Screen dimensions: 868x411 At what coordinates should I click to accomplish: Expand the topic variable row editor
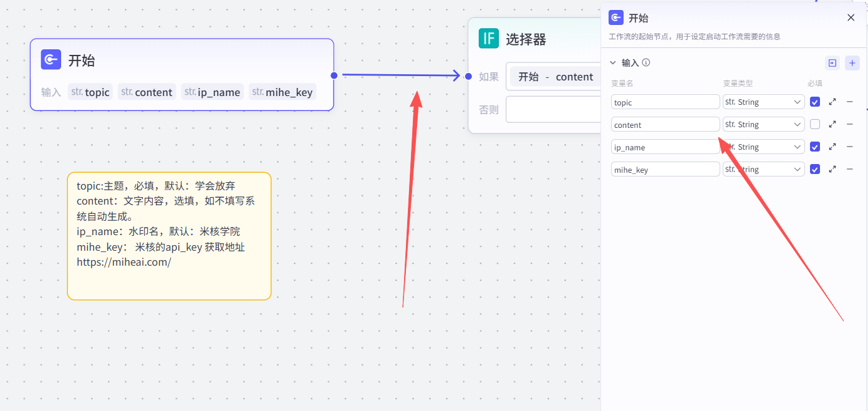tap(832, 102)
